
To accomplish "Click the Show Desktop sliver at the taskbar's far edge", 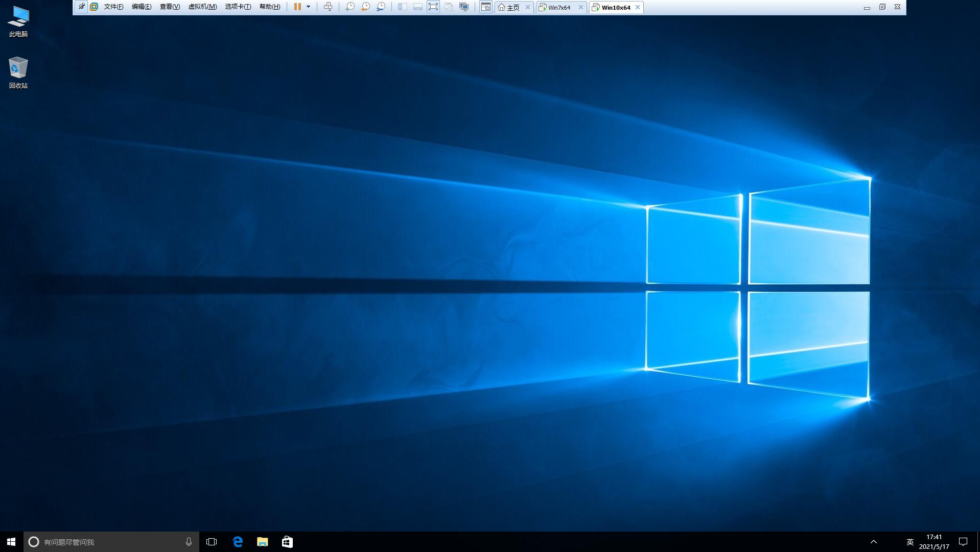I will [x=978, y=542].
